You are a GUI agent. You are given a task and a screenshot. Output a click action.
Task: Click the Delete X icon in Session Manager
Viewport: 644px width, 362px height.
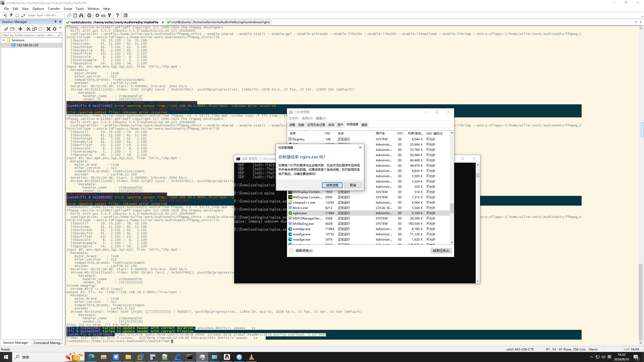[x=48, y=29]
